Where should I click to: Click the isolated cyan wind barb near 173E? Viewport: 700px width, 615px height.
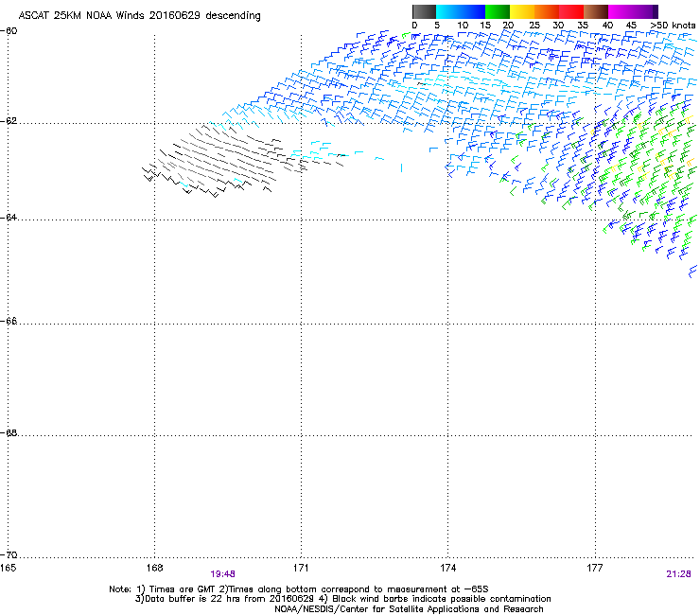coord(401,167)
